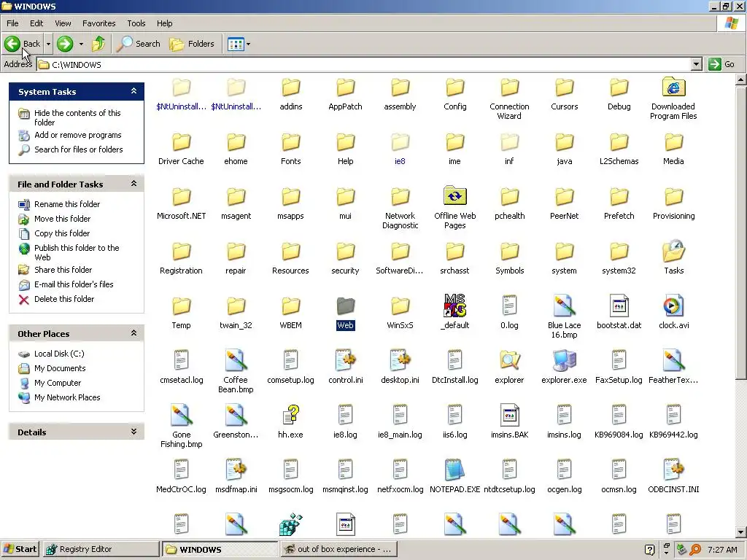Open Local Disk (C:) link
This screenshot has width=747, height=560.
pos(59,354)
